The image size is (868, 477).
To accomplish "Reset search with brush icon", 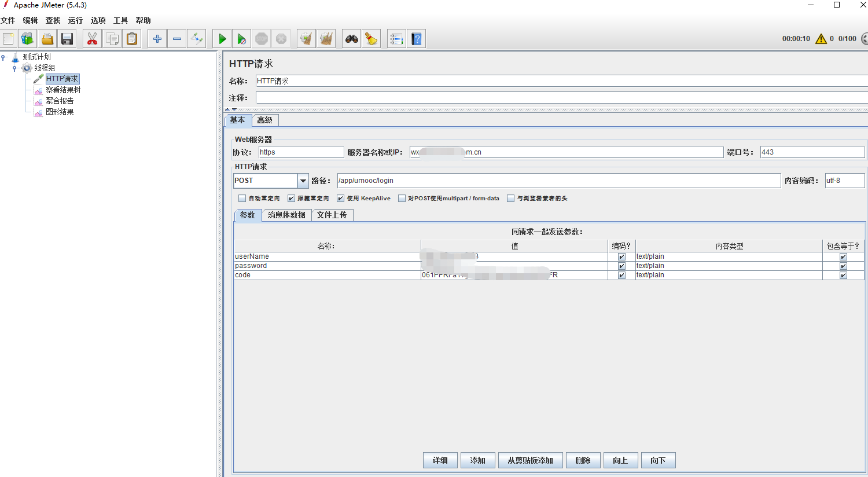I will (372, 39).
